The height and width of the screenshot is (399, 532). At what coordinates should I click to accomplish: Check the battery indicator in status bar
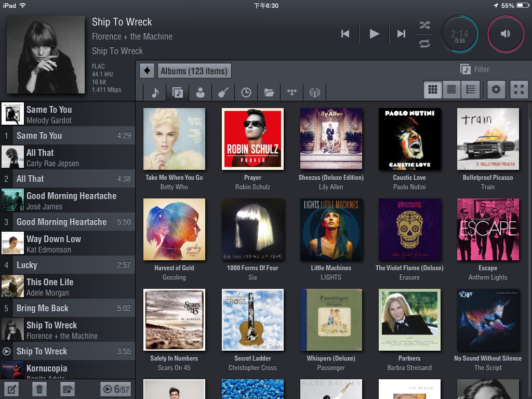(523, 5)
